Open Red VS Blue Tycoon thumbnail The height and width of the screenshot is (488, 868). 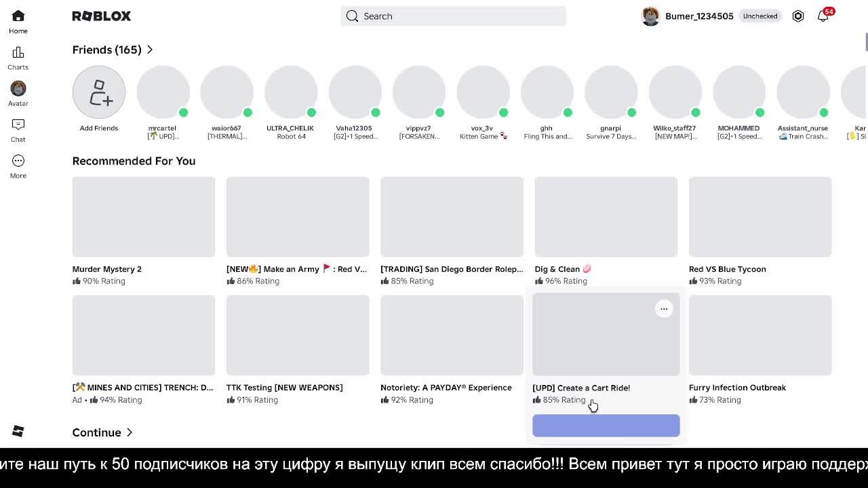click(x=760, y=217)
